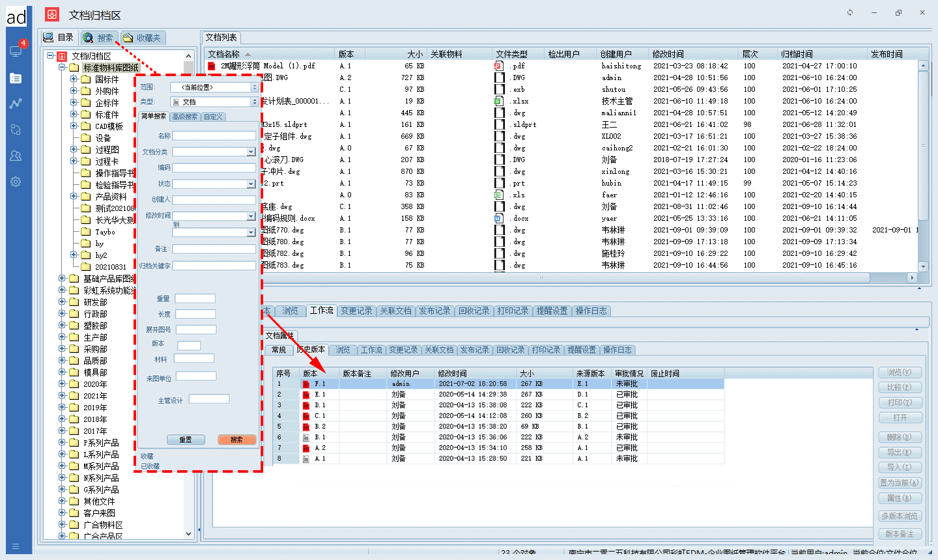The image size is (938, 560).
Task: Switch to the 目录 tab
Action: [59, 38]
